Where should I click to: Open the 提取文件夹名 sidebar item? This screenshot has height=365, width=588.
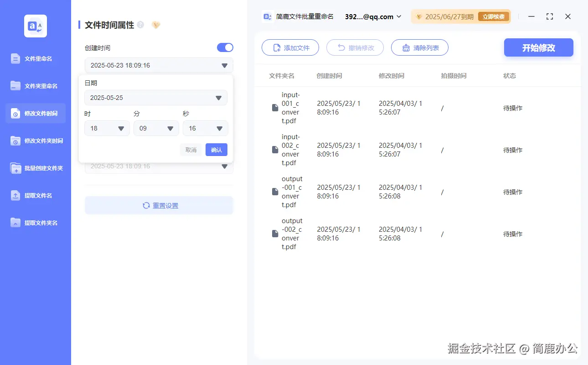(x=36, y=223)
